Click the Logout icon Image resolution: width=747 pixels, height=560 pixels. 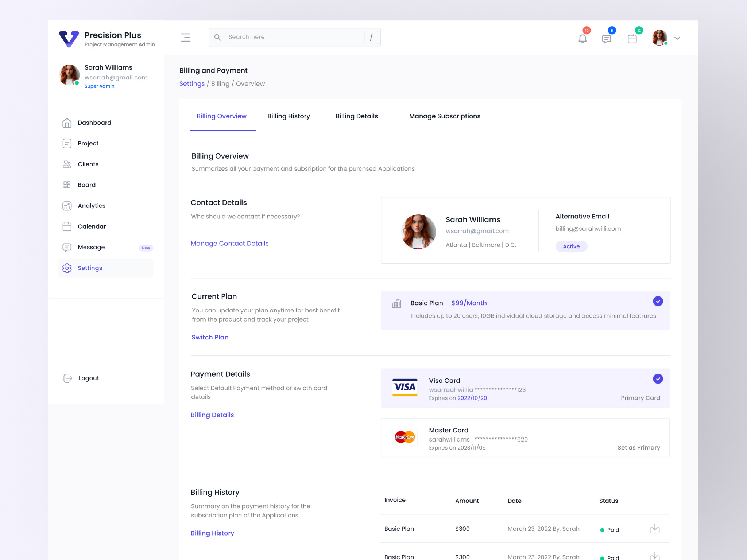[x=67, y=378]
